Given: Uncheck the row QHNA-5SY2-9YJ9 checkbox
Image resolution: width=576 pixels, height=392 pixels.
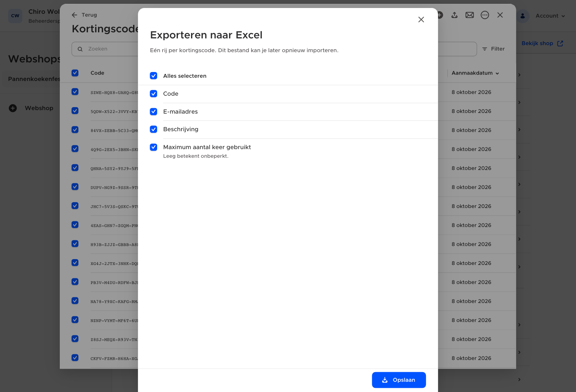Looking at the screenshot, I should [75, 168].
